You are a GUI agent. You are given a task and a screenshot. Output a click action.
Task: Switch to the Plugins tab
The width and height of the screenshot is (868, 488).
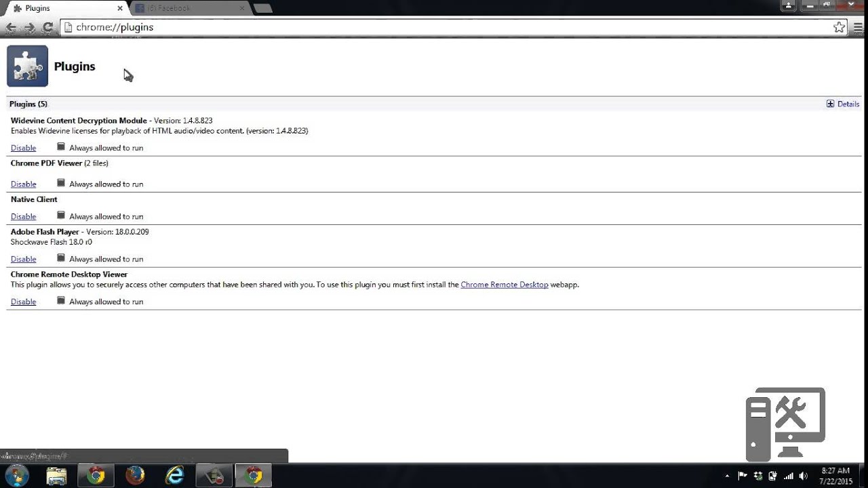tap(64, 8)
